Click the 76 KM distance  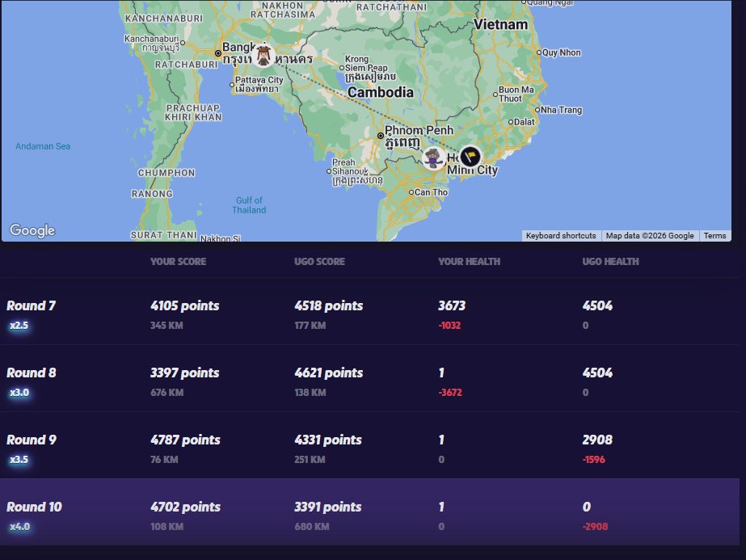pos(164,460)
